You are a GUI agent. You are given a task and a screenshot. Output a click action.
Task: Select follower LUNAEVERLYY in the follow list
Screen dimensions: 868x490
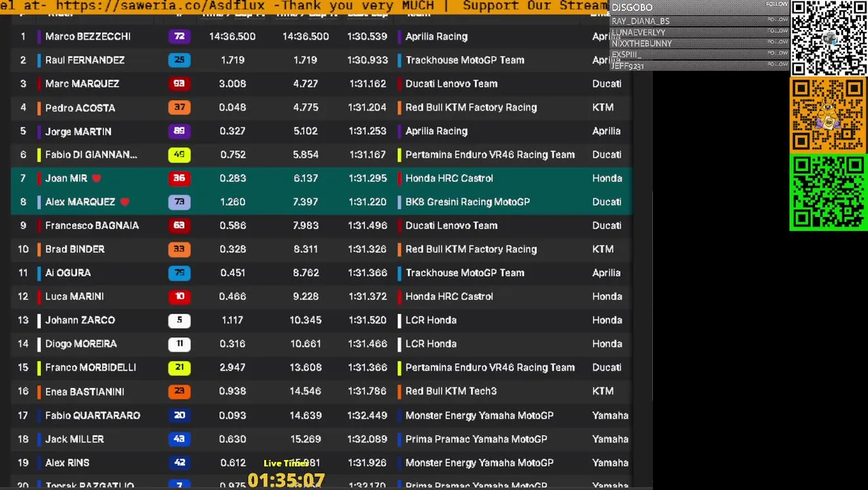(639, 32)
